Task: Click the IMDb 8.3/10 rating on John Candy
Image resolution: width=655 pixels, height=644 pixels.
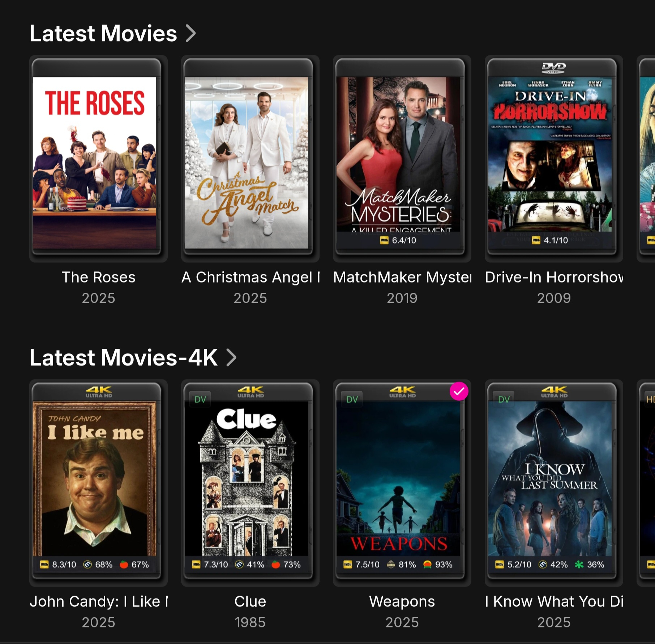Action: pyautogui.click(x=58, y=564)
